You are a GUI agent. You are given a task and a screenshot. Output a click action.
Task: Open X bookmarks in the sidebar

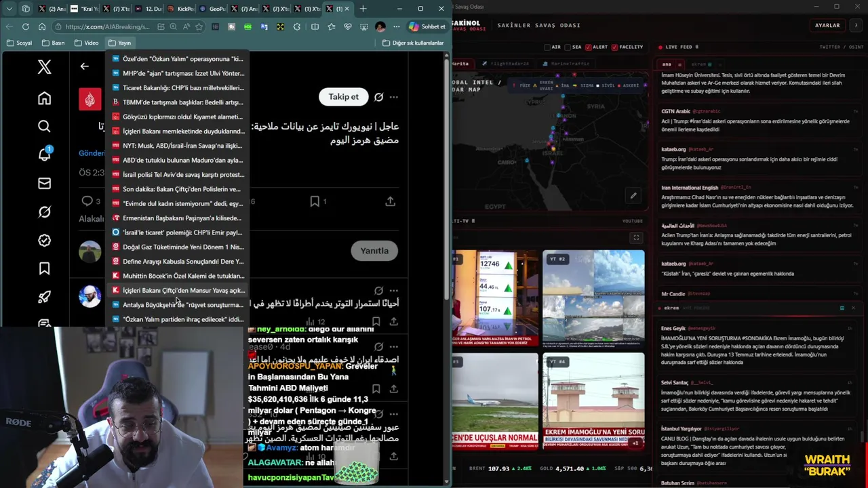tap(44, 268)
